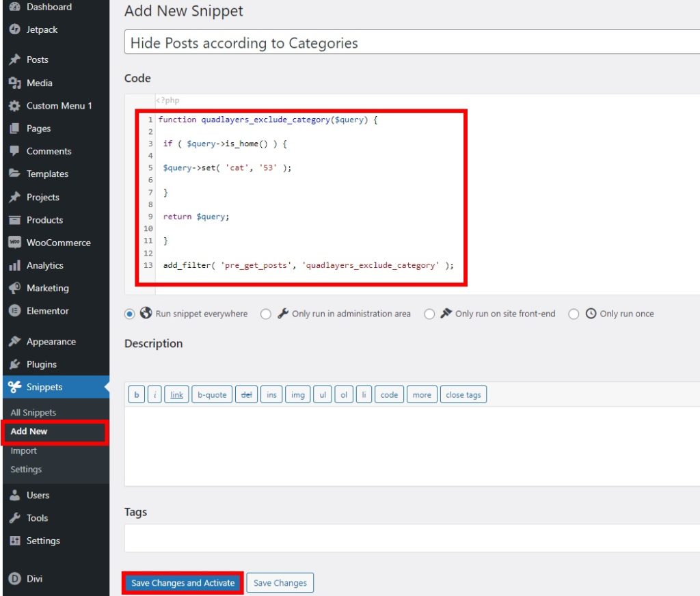
Task: Select Only run in administration area radio
Action: pos(266,314)
